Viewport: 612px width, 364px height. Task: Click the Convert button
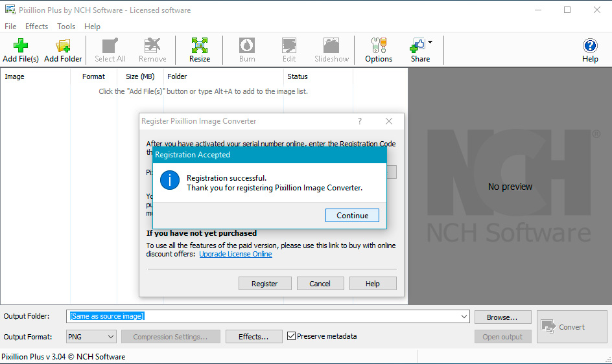[x=572, y=327]
